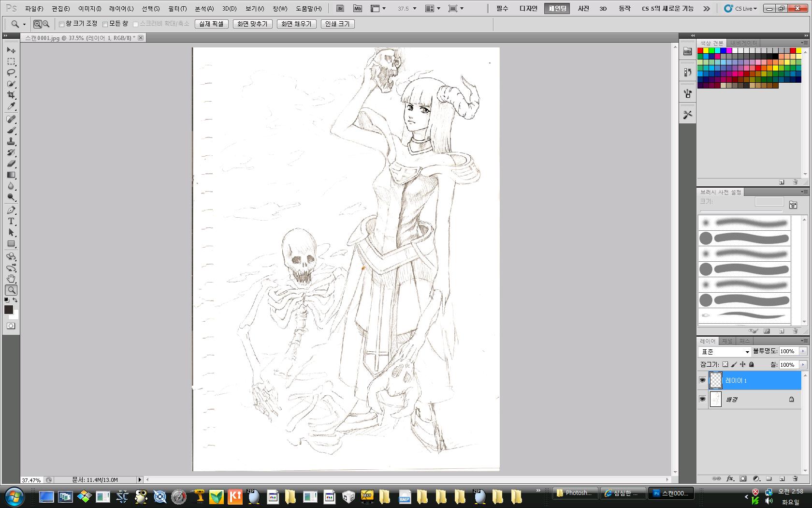Pick the red swatch in 색상 견본
This screenshot has height=508, width=812.
700,50
